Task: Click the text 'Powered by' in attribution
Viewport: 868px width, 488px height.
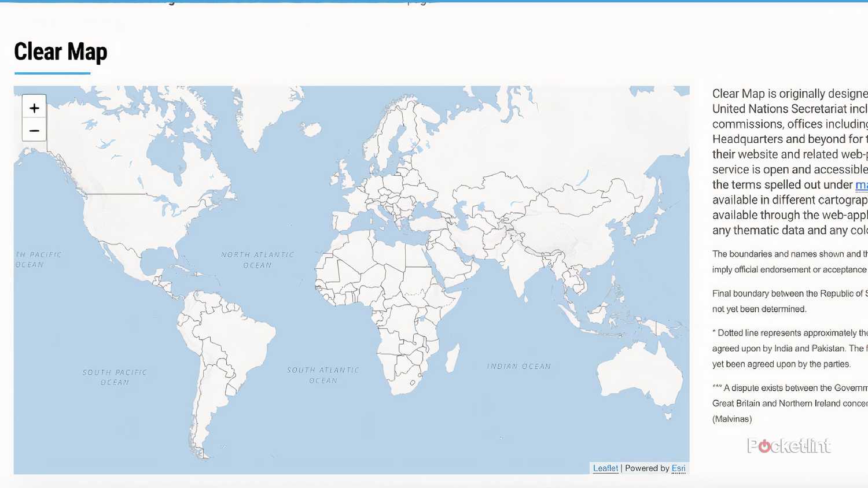Action: pos(647,468)
